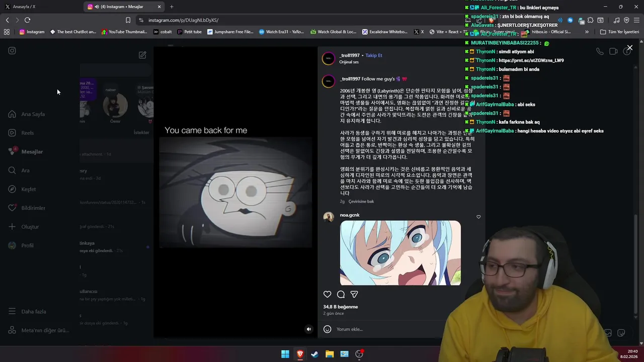
Task: Open the cobalt bookmark
Action: coord(163,32)
